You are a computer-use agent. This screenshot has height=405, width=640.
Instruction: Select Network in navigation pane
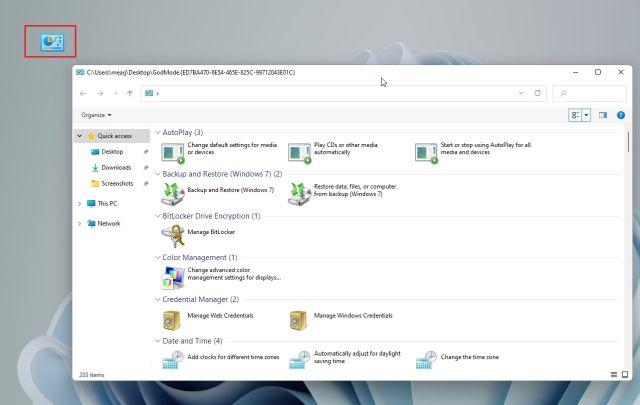109,223
